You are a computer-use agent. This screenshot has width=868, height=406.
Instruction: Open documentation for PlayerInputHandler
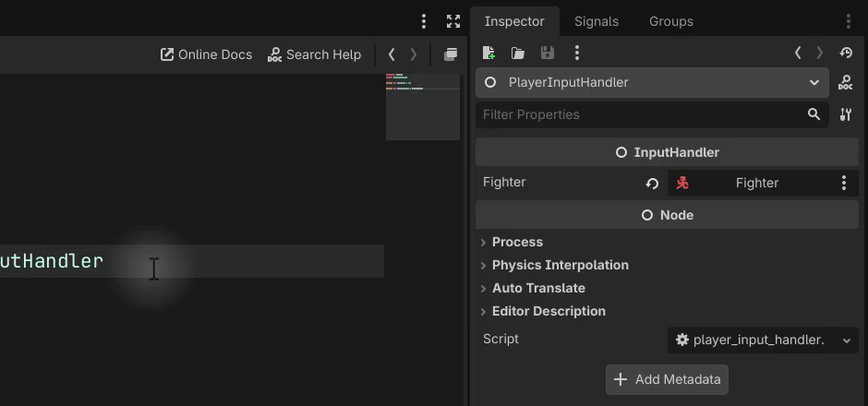845,82
